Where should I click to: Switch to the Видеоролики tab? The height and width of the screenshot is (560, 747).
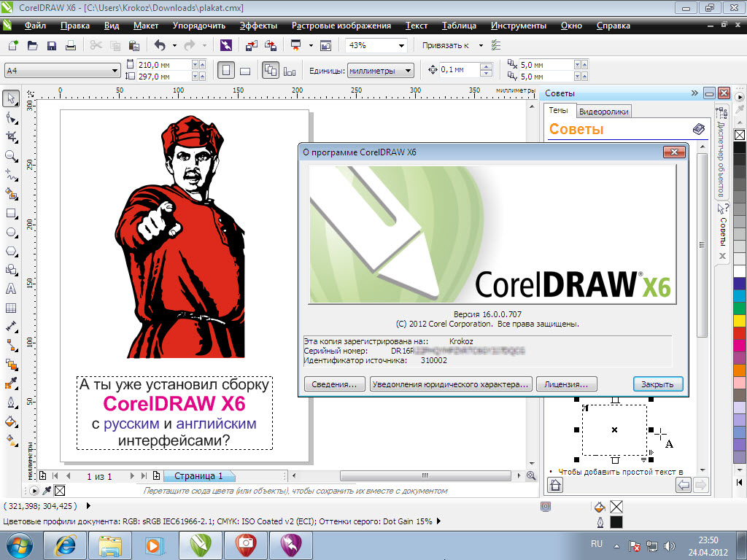coord(603,112)
